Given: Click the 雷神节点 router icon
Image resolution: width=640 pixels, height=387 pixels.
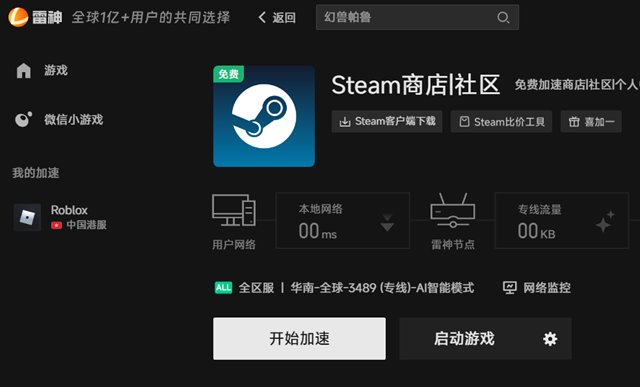Looking at the screenshot, I should click(453, 211).
